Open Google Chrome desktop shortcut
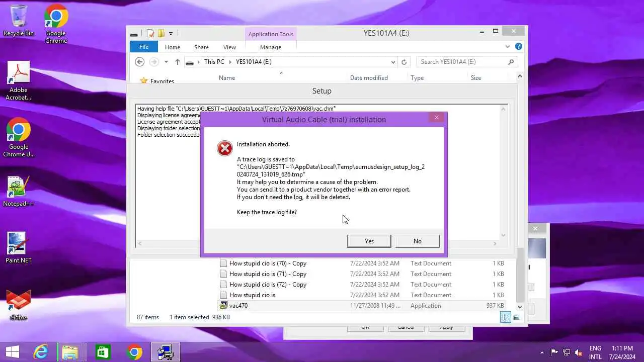This screenshot has width=644, height=362. (56, 24)
